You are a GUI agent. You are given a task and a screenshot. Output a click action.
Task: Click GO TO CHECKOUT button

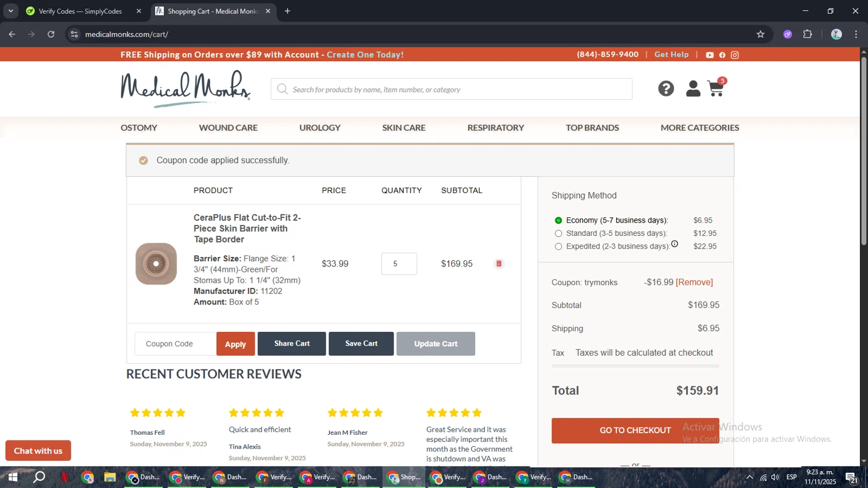(635, 431)
